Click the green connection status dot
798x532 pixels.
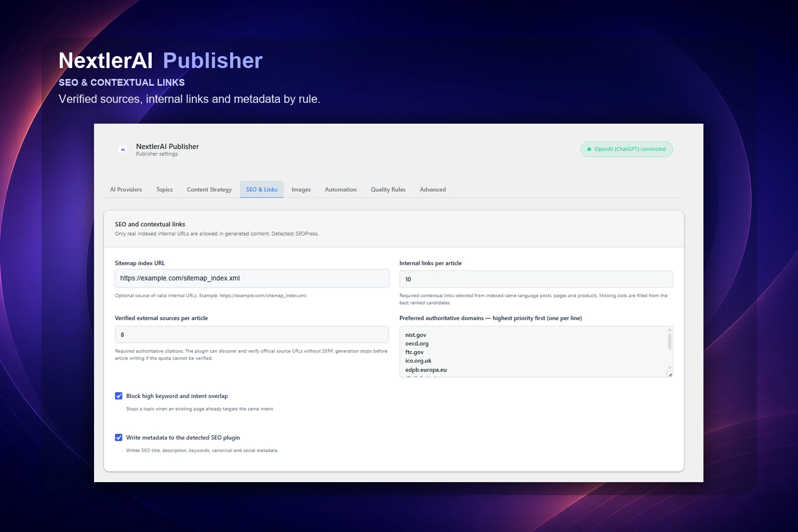point(589,149)
